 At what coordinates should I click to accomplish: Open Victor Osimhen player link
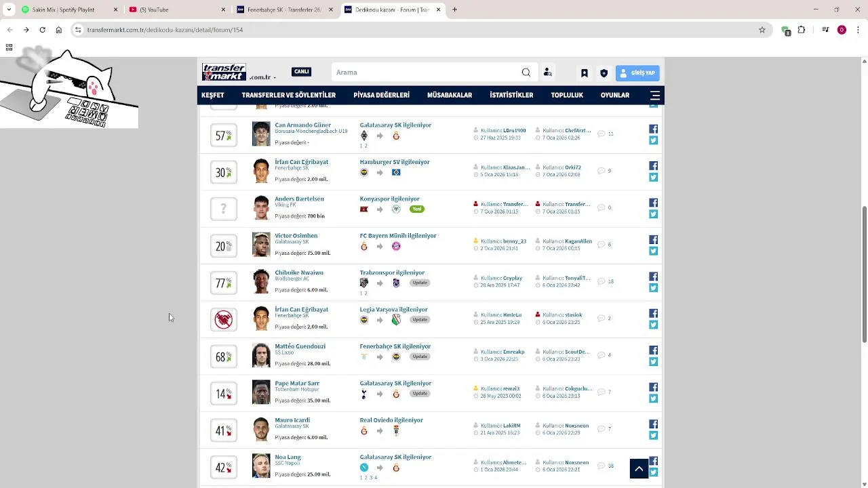coord(296,236)
